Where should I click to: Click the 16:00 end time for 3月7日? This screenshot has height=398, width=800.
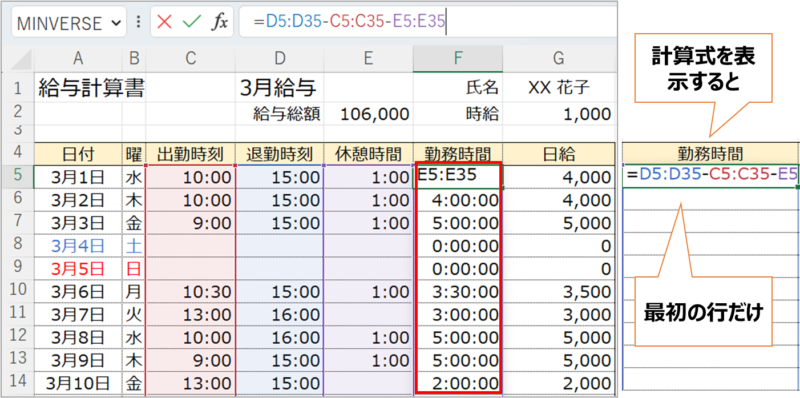[x=280, y=315]
